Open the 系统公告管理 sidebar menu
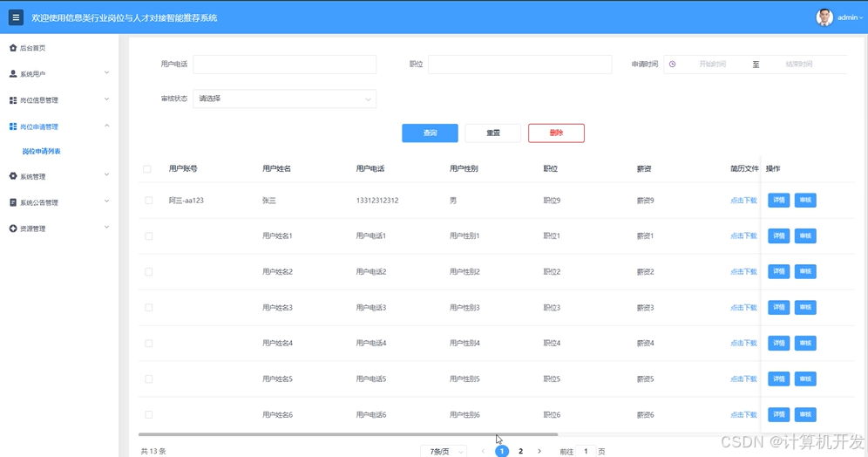This screenshot has width=868, height=457. pyautogui.click(x=59, y=202)
